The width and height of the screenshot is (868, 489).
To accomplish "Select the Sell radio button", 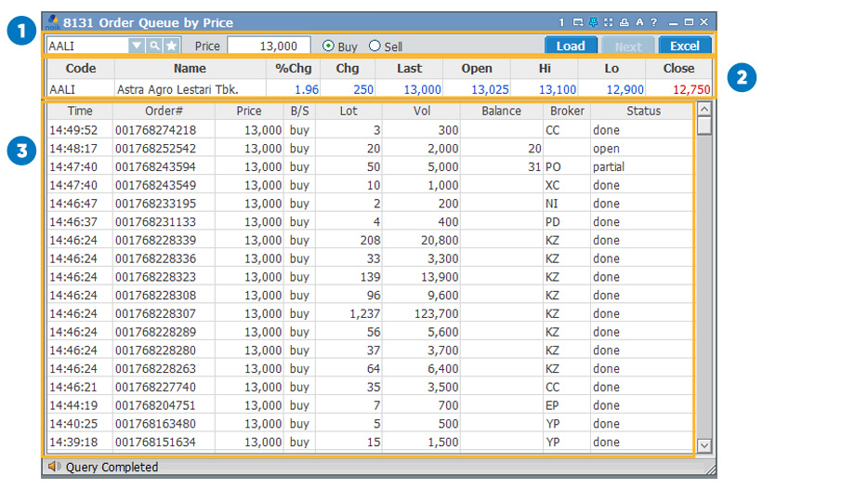I will (x=375, y=46).
